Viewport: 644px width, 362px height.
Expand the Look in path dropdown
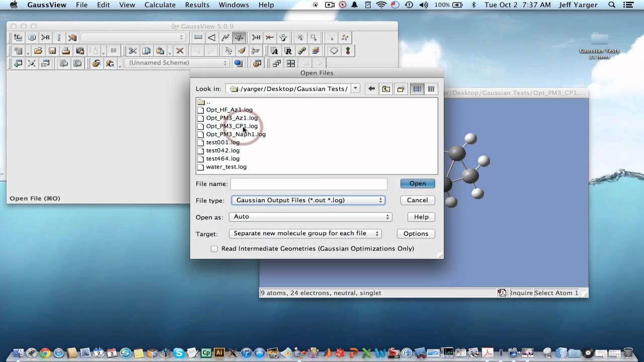coord(356,88)
